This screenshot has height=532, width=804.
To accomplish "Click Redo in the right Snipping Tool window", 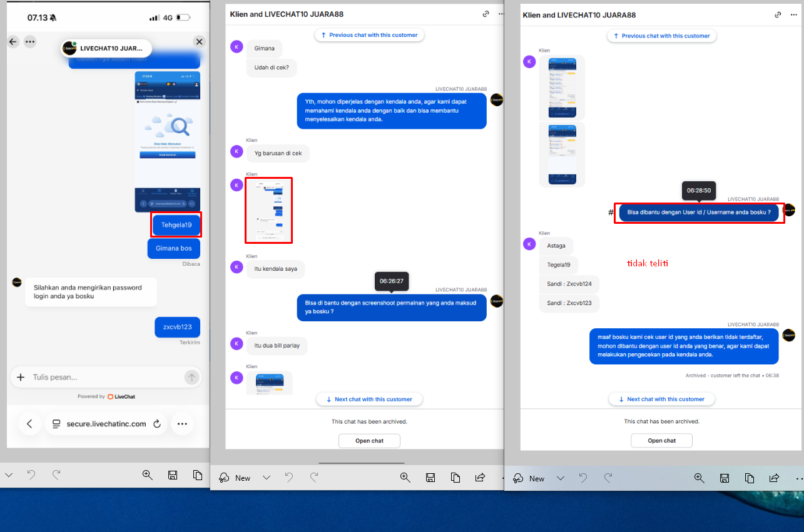I will (608, 478).
